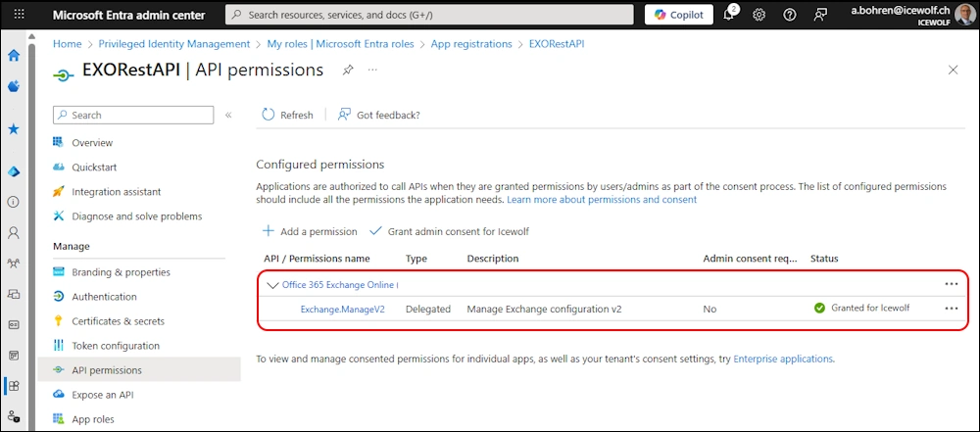Open more options for Office 365 Exchange Online row
The height and width of the screenshot is (432, 980).
click(x=951, y=284)
